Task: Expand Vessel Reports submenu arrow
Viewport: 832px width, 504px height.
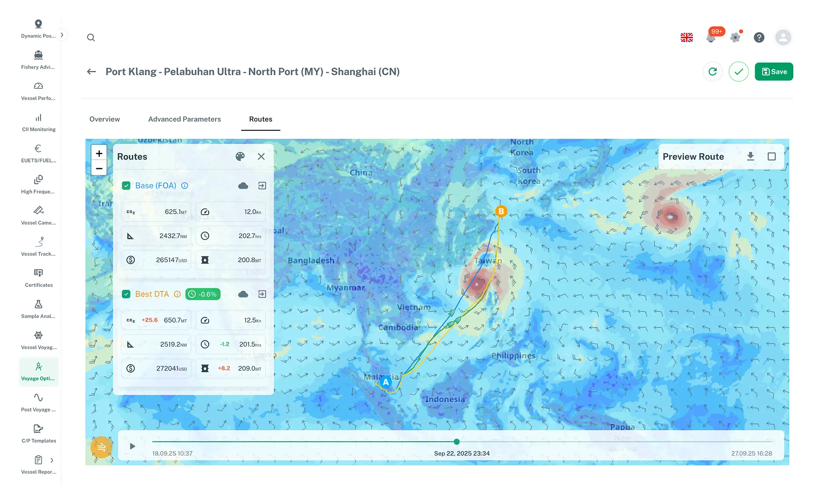Action: 52,460
